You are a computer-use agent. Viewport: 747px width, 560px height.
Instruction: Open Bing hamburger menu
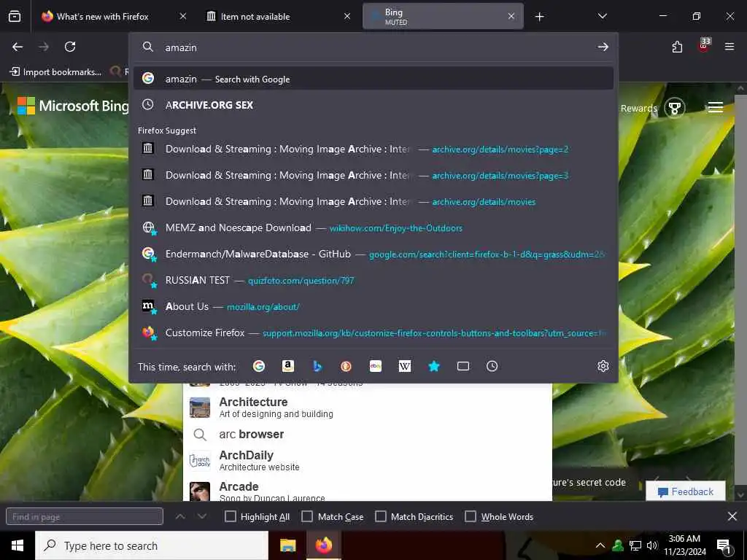(x=716, y=108)
